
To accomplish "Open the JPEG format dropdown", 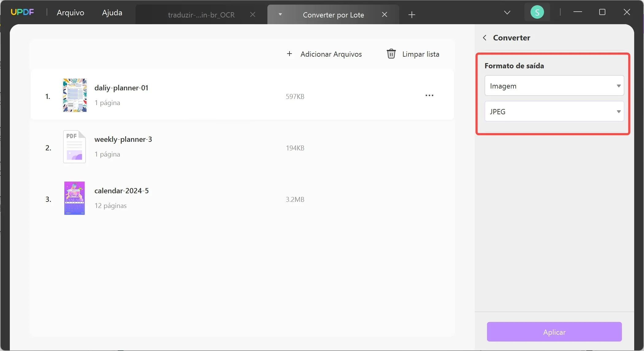I will [554, 111].
